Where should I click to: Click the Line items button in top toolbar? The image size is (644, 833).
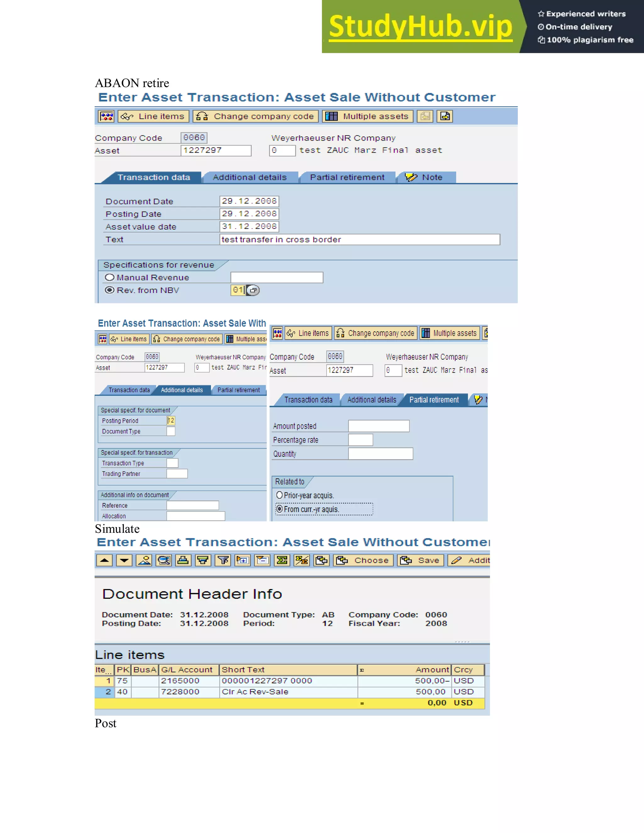pos(153,116)
